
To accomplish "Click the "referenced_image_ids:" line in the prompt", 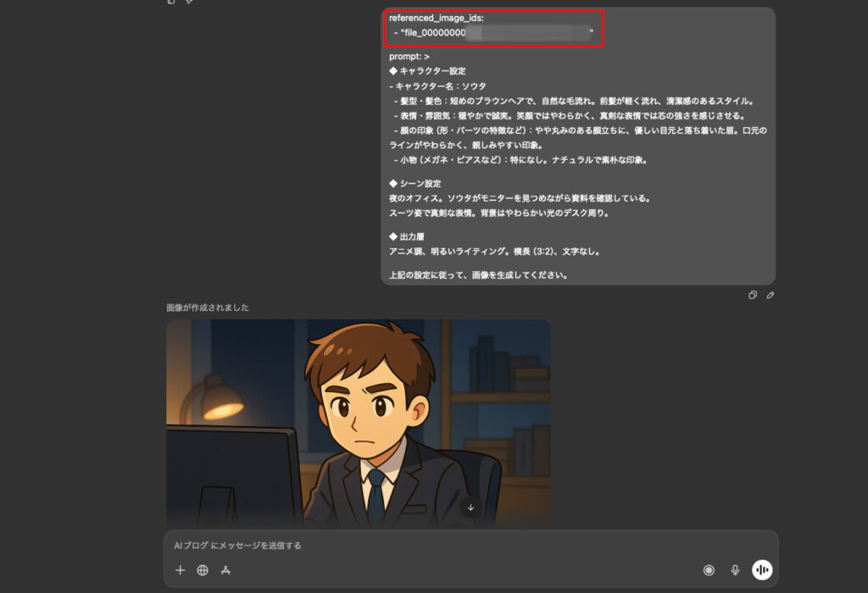I will (x=436, y=18).
